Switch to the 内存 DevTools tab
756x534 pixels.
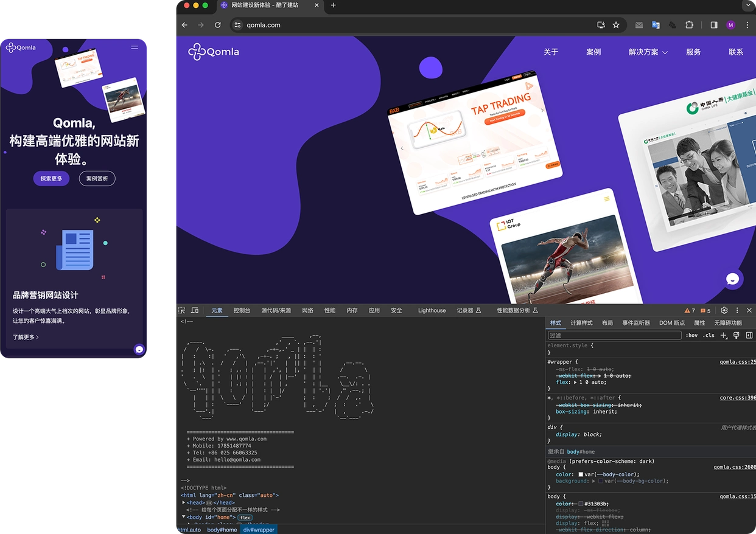point(352,310)
